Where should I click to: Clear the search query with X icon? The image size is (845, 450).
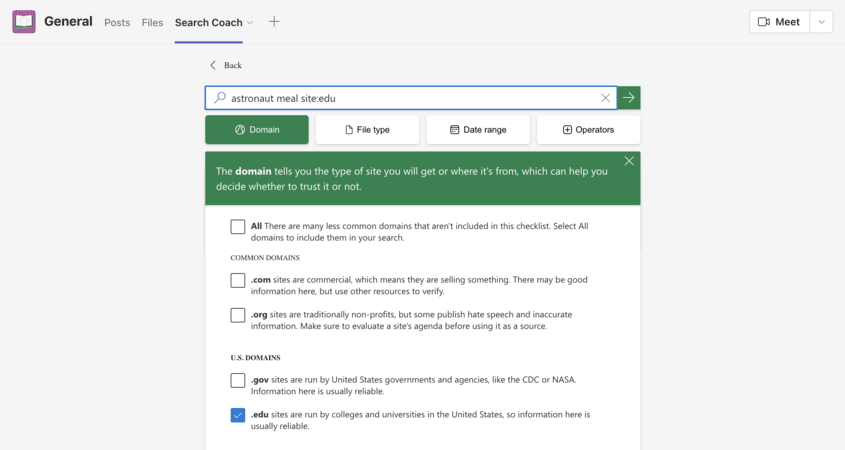pyautogui.click(x=605, y=98)
